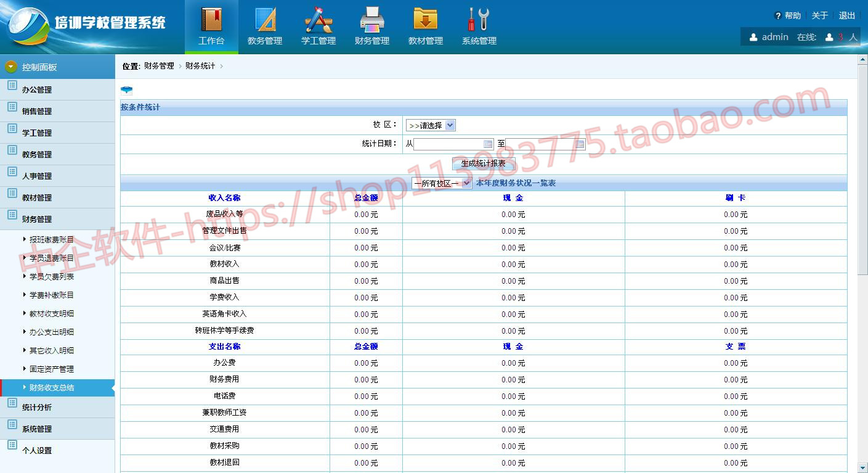Screen dimensions: 868x473
Task: Open the 校区 请选择 dropdown
Action: (x=430, y=125)
